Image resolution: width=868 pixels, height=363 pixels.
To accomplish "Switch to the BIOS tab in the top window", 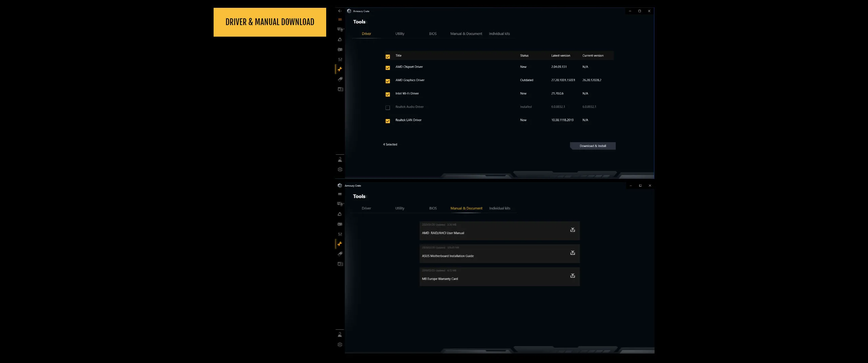I will [433, 34].
